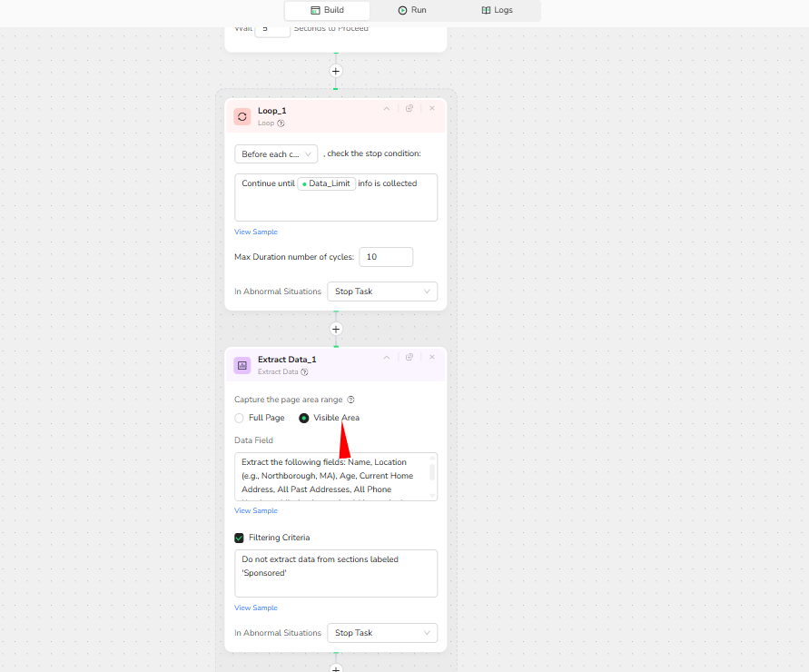Click View Sample below Filtering Criteria text
The image size is (809, 672).
pos(256,608)
